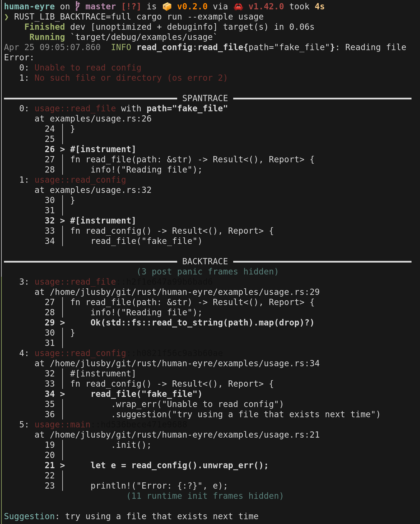Click the red Unable to read config error
Image resolution: width=420 pixels, height=524 pixels.
88,68
